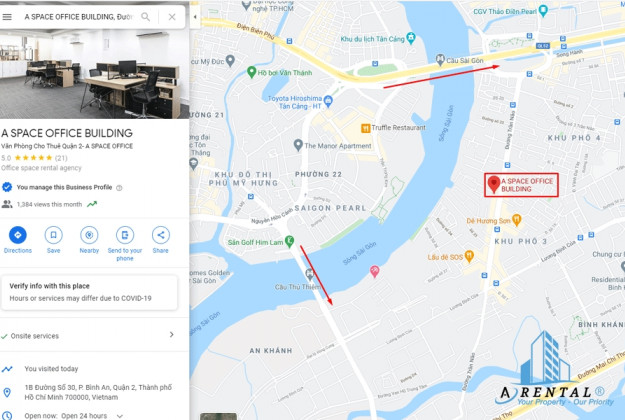Click the A SPACE OFFICE BUILDING map pin
Viewport: 625px width, 420px height.
click(494, 184)
